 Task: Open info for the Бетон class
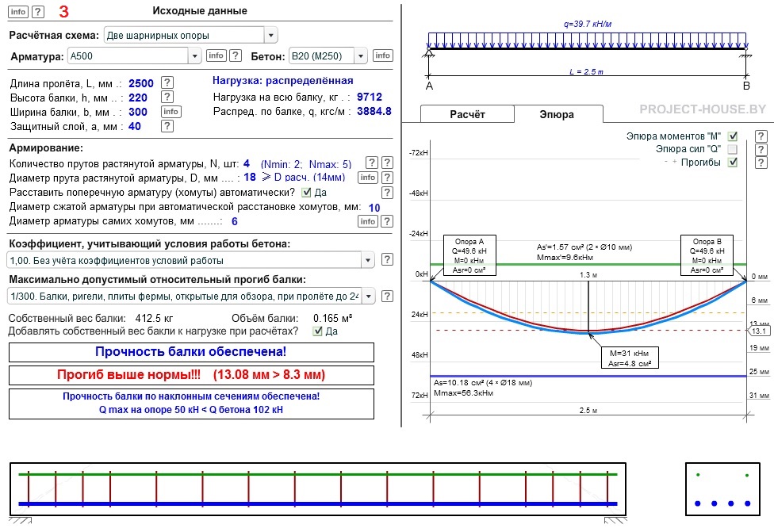(382, 55)
